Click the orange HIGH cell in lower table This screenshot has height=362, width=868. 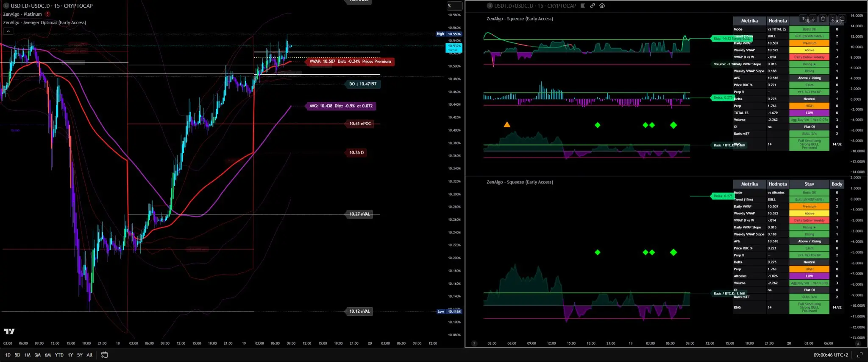(809, 269)
